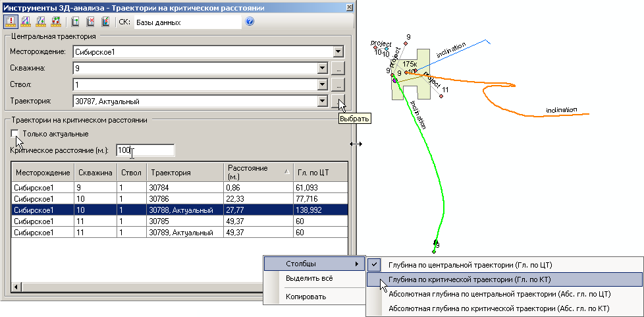The width and height of the screenshot is (644, 317).
Task: Expand the Скважина dropdown arrow
Action: click(x=322, y=68)
